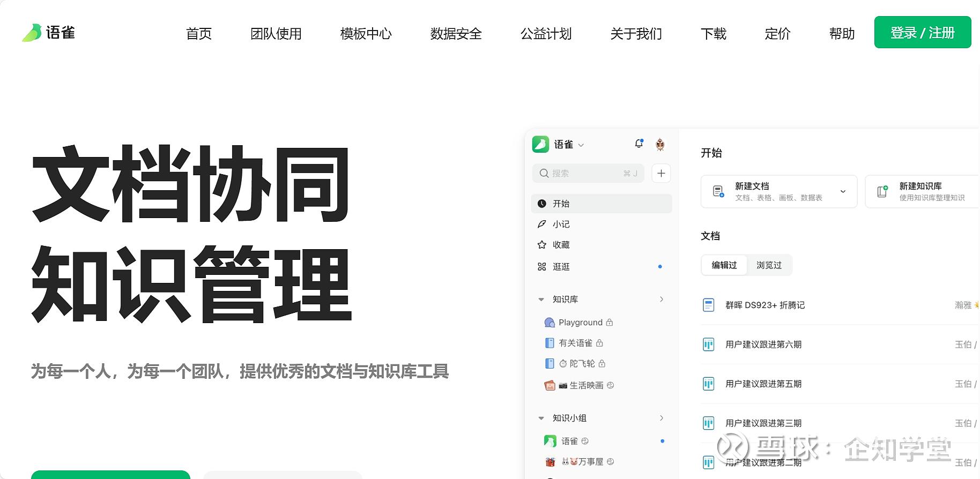The image size is (980, 479).
Task: Click the magnifier icon in search box
Action: click(x=544, y=173)
